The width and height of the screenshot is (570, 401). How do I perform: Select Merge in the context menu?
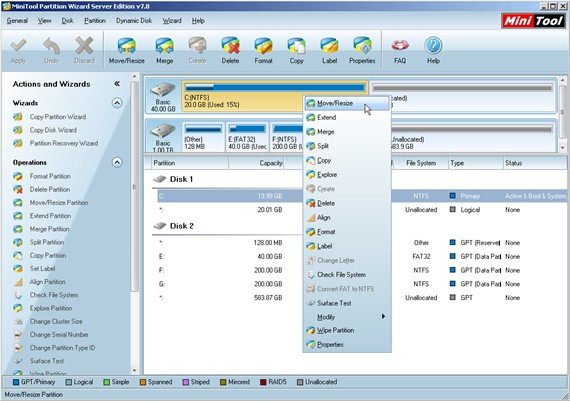[347, 132]
